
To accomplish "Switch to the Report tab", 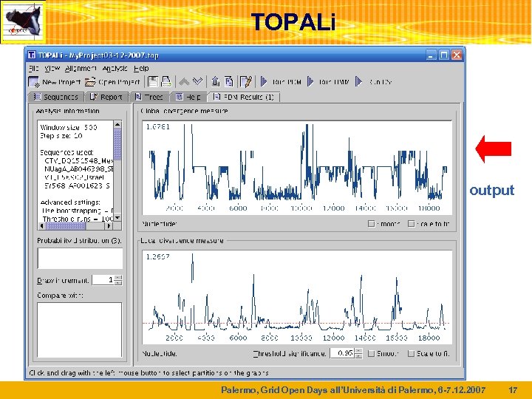I will click(x=106, y=97).
